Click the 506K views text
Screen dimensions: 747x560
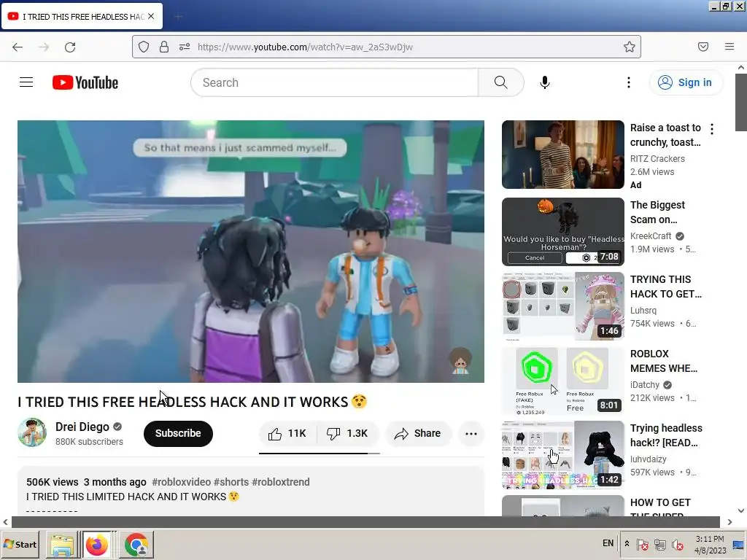tap(53, 482)
